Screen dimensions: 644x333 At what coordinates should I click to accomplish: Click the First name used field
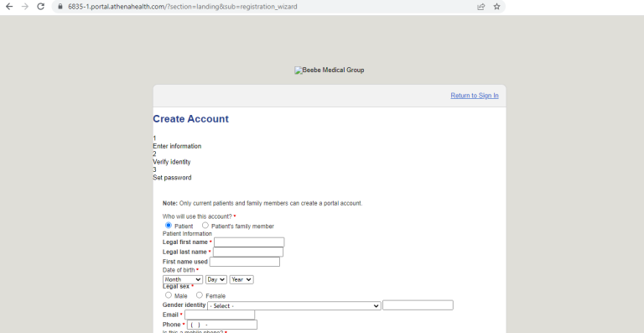coord(245,262)
